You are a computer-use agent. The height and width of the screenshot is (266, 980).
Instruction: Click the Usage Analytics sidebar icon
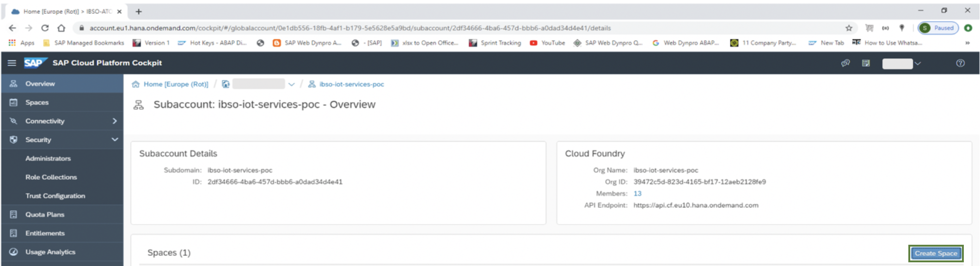tap(13, 252)
